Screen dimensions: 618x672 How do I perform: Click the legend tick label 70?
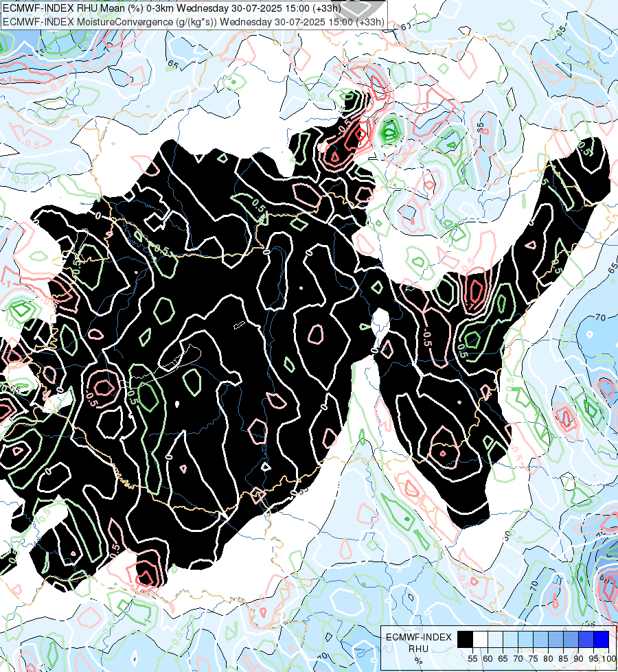click(x=518, y=659)
